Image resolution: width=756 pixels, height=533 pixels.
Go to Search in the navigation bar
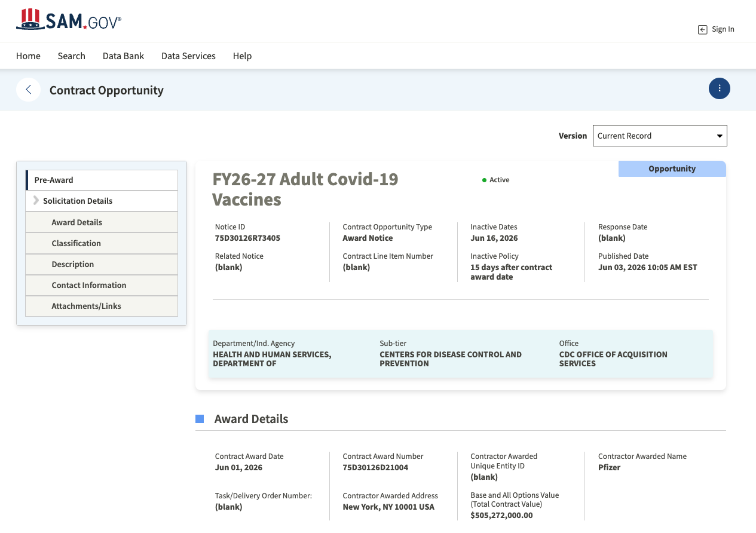(x=72, y=56)
